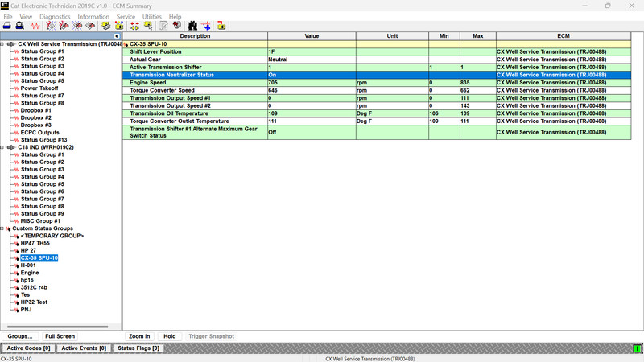Click the icon beside CX-35 SPU-10 header row
Viewport: 644px width, 362px height.
[x=126, y=44]
